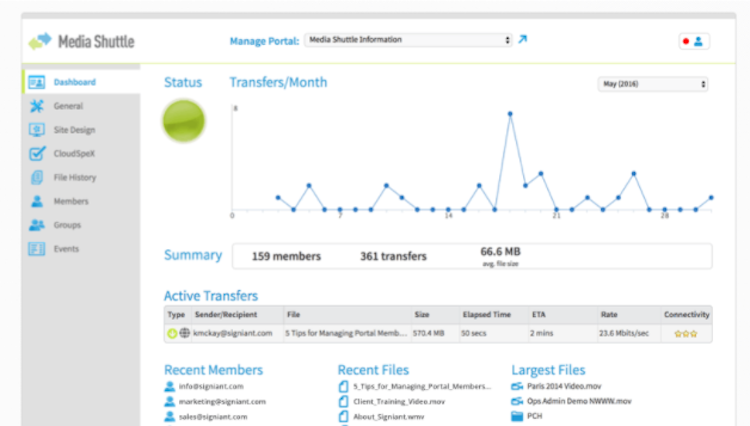Viewport: 750px width, 426px height.
Task: Open CloudSpeX in sidebar
Action: click(x=74, y=153)
